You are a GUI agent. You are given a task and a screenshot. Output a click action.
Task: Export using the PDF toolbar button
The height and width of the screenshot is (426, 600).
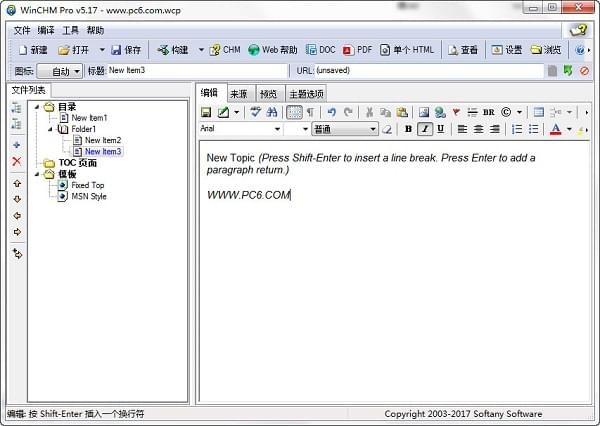(x=357, y=50)
